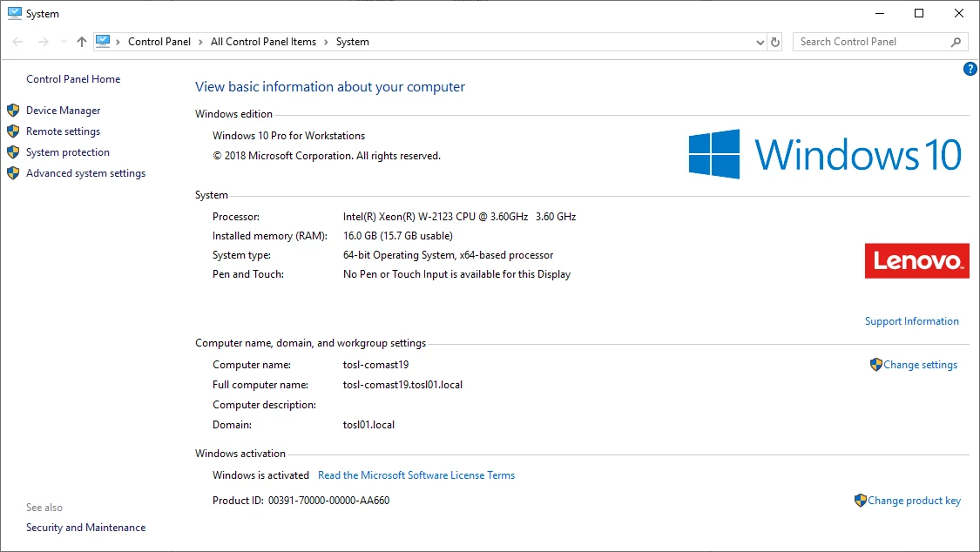Expand chevron after Control Panel breadcrumb

pyautogui.click(x=200, y=42)
